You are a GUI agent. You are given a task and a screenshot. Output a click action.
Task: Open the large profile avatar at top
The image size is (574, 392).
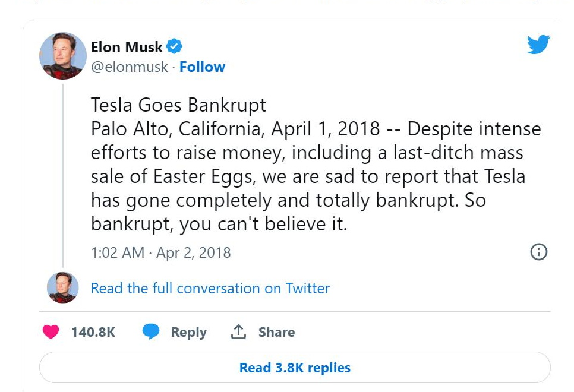(63, 56)
